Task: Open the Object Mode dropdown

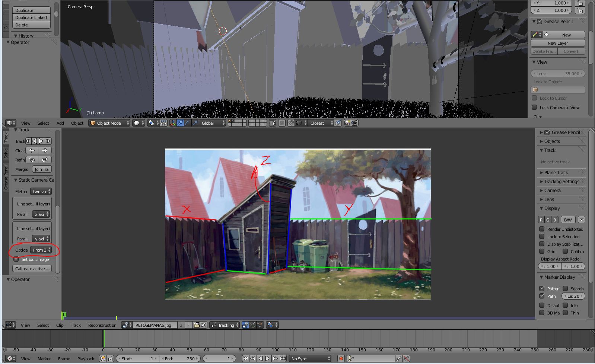Action: click(109, 123)
